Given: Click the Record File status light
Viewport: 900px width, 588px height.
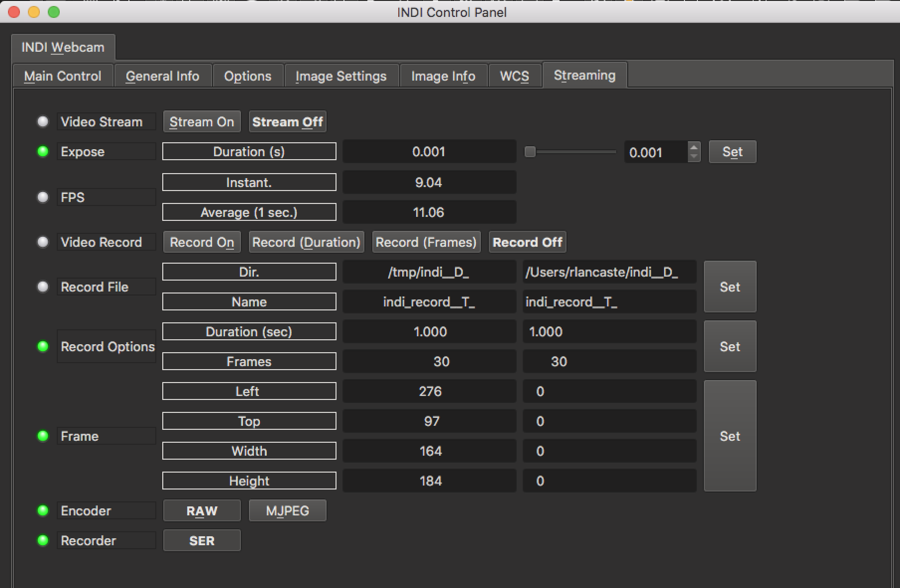Looking at the screenshot, I should (x=43, y=287).
